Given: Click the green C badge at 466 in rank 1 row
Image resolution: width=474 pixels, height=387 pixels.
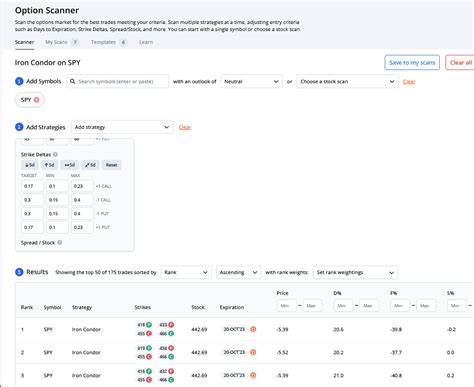Looking at the screenshot, I should [171, 333].
